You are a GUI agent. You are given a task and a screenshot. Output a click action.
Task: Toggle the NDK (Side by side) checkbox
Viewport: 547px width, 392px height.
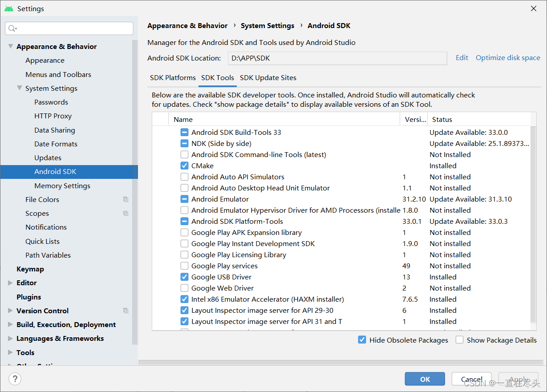pos(184,143)
